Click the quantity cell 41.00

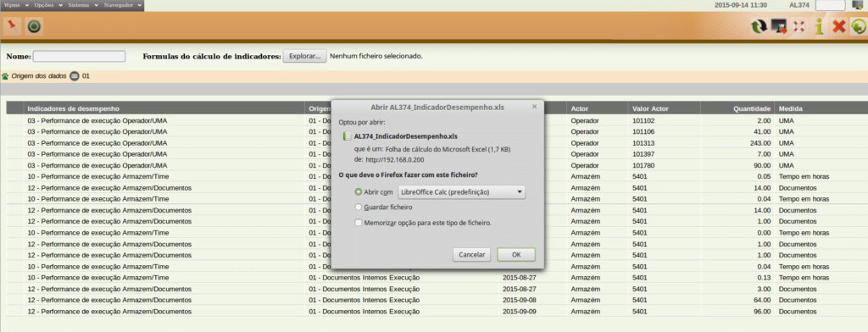[762, 131]
